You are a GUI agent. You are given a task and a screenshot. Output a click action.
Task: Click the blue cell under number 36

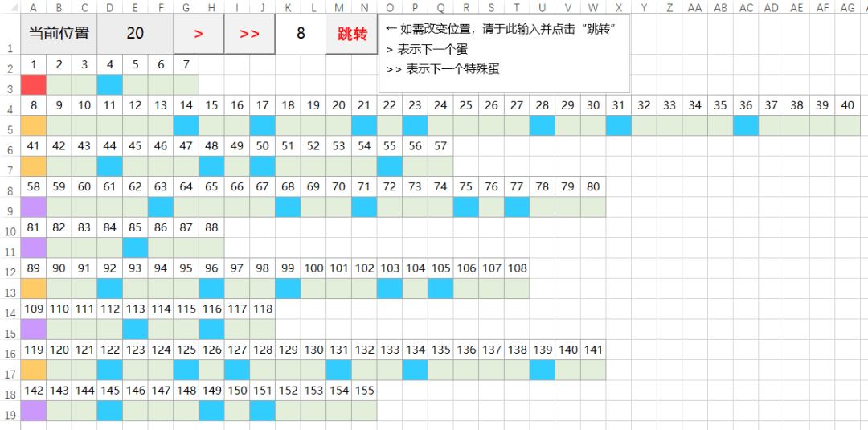[x=746, y=125]
